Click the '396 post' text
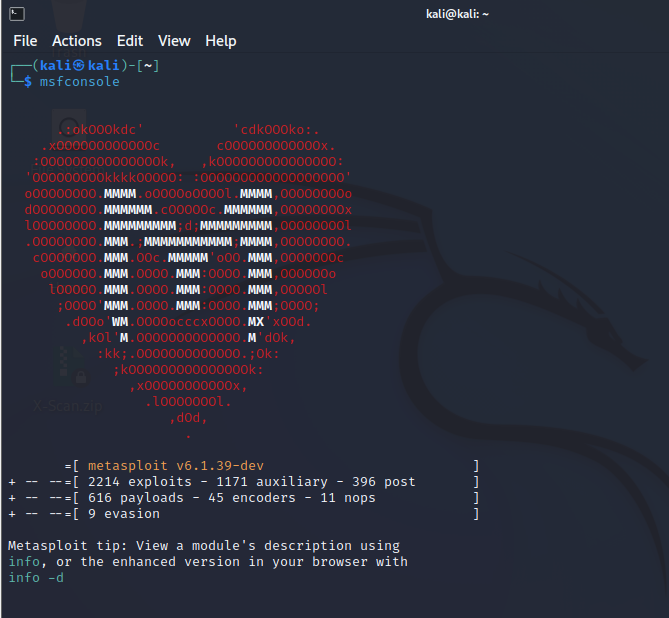This screenshot has height=618, width=669. (x=383, y=481)
